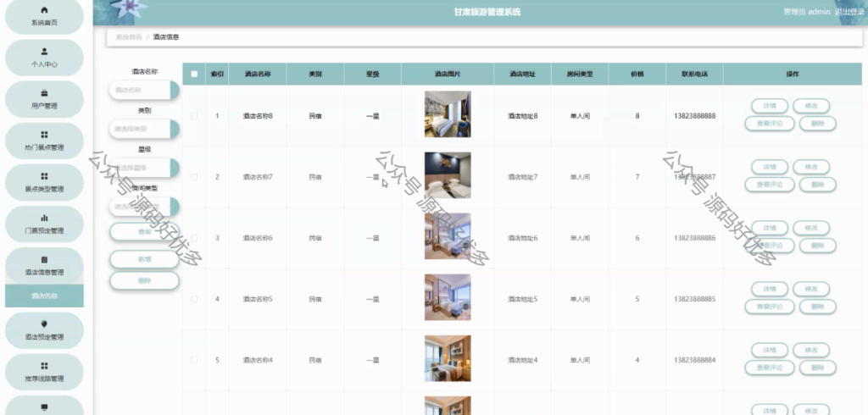Open 系统首页 from the home icon

44,10
